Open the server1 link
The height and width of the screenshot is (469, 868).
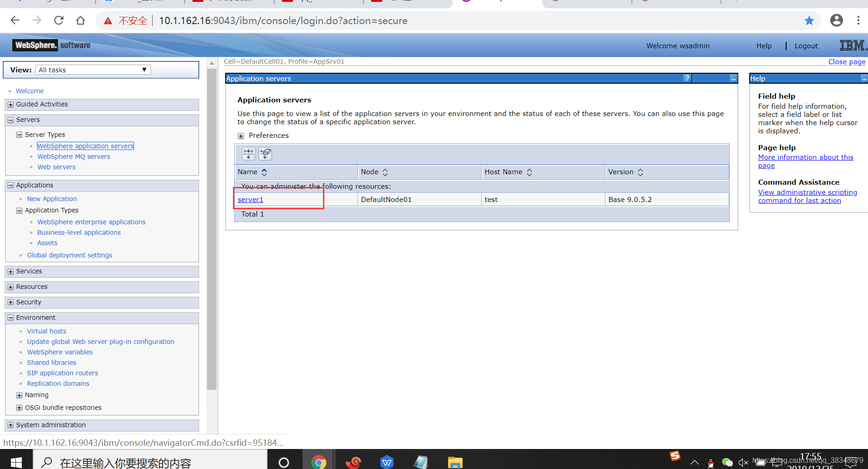click(250, 199)
